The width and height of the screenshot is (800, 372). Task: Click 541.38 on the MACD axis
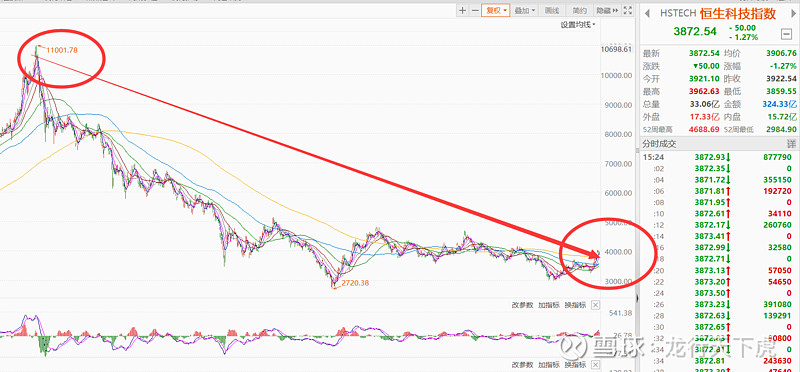click(x=621, y=313)
